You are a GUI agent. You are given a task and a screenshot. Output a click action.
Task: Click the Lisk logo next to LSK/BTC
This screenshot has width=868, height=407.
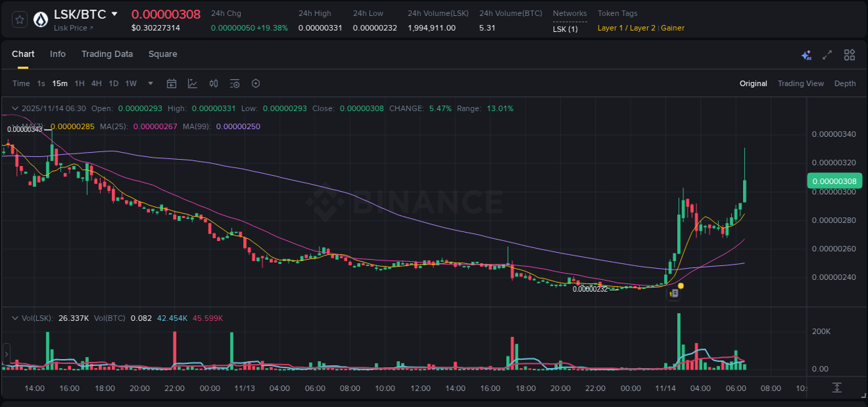(40, 19)
